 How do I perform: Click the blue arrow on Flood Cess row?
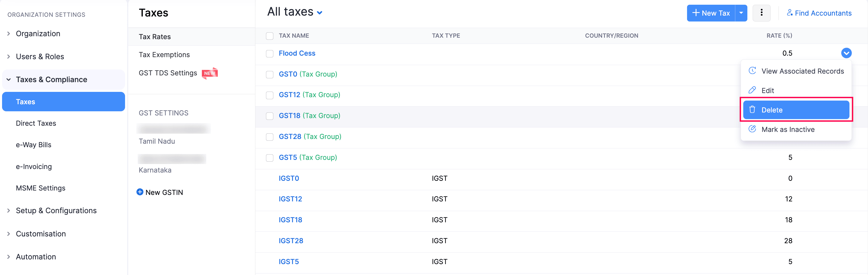(846, 53)
